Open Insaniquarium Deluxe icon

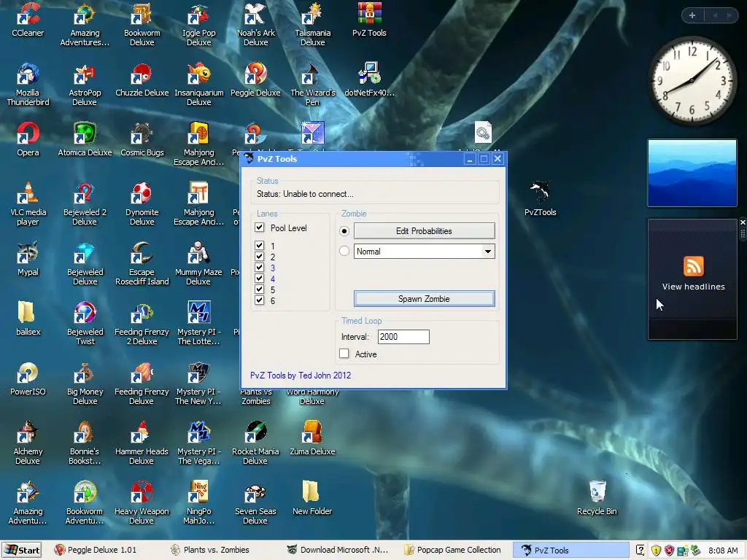[198, 84]
